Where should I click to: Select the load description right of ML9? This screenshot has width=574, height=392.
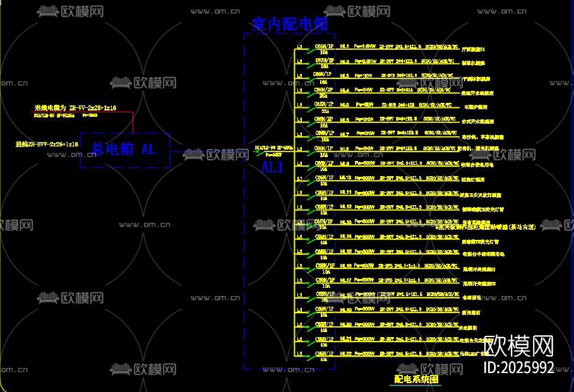(477, 165)
